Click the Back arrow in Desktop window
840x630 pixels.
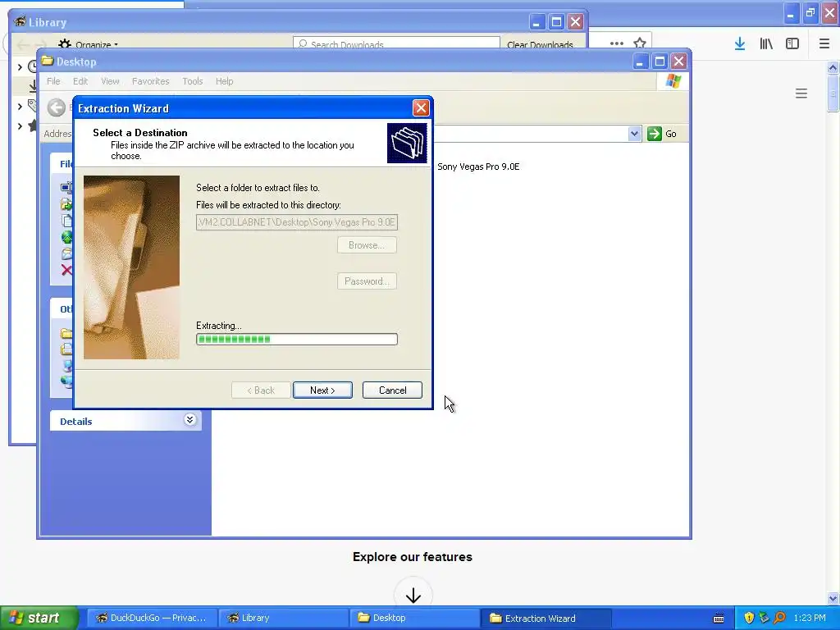coord(57,107)
